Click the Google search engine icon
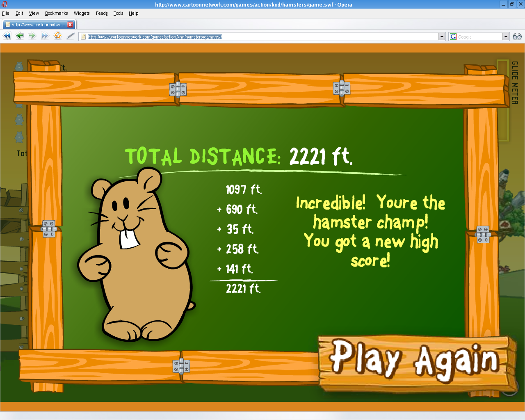This screenshot has width=525, height=420. coord(453,37)
